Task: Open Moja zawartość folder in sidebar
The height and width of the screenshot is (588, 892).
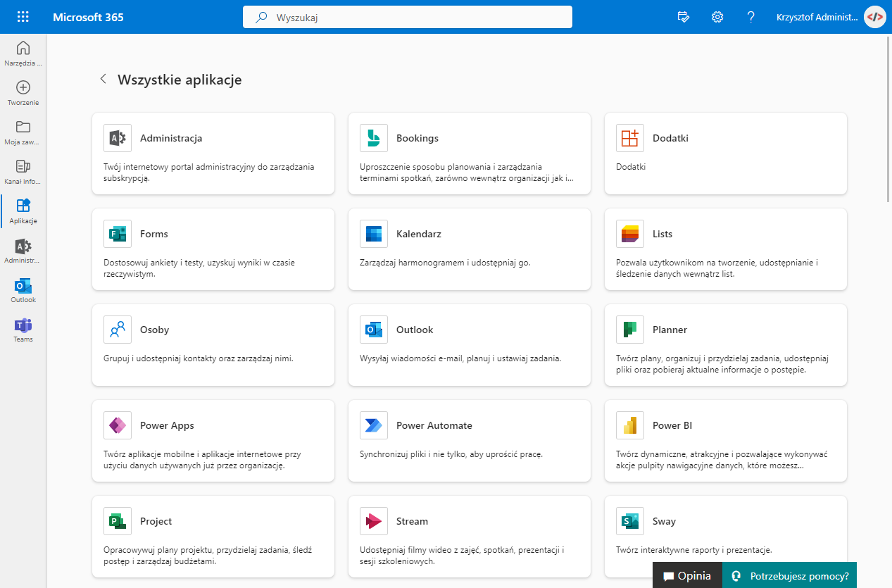Action: point(23,132)
